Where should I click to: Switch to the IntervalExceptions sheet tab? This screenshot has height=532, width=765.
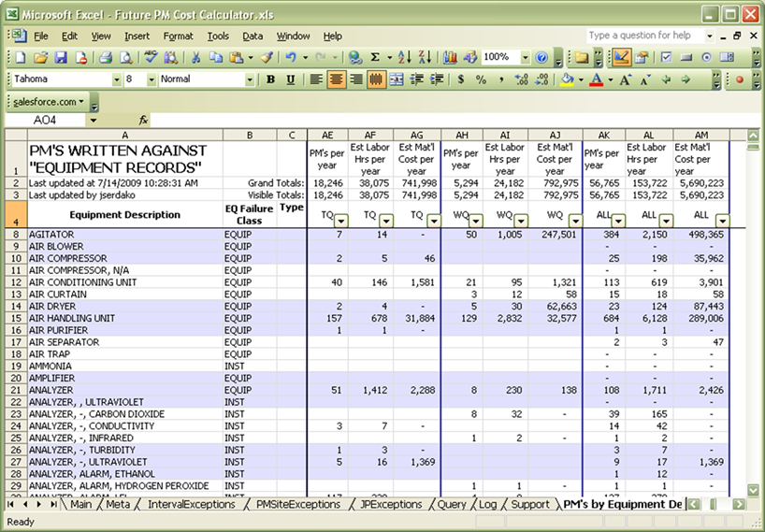[191, 504]
